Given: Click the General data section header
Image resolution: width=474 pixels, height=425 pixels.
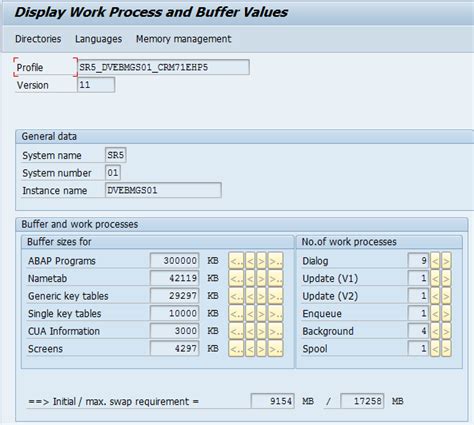Looking at the screenshot, I should 245,137.
